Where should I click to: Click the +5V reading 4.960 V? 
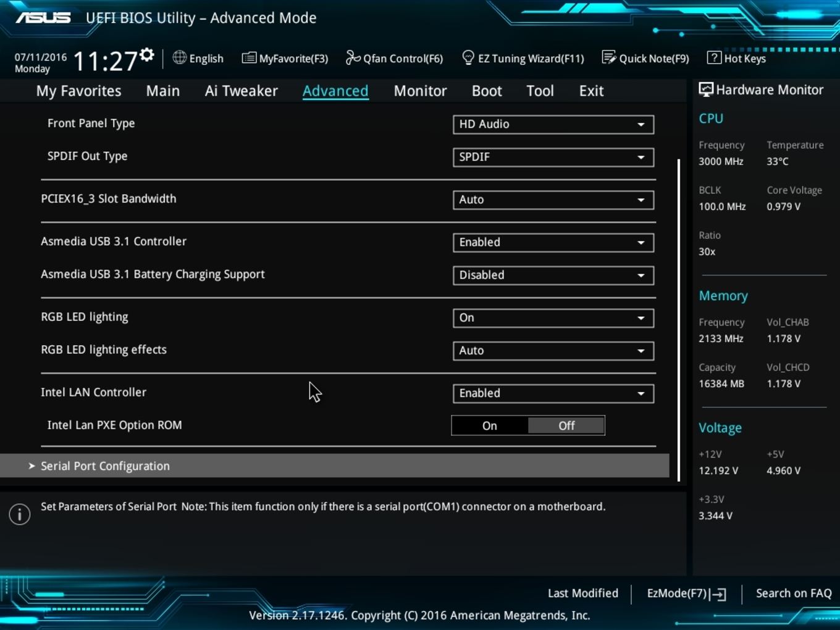point(783,471)
